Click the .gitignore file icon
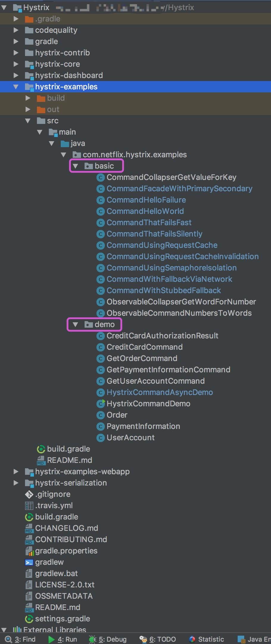 point(29,494)
